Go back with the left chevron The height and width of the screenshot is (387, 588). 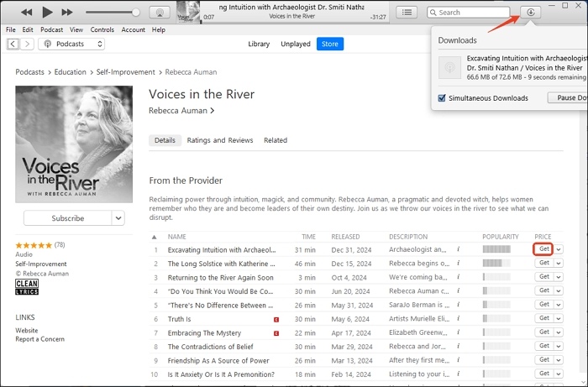click(x=13, y=44)
